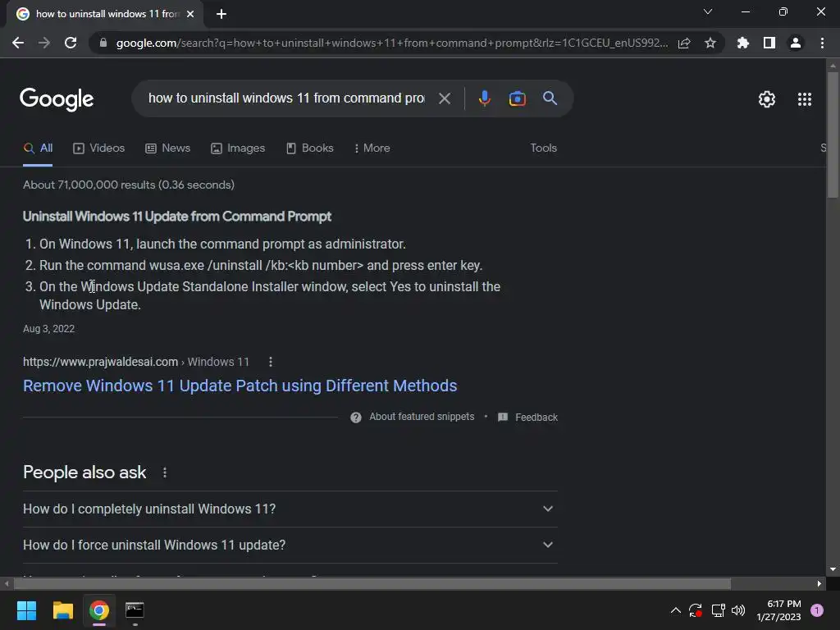This screenshot has width=840, height=630.
Task: Switch to Images results tab
Action: [x=238, y=148]
